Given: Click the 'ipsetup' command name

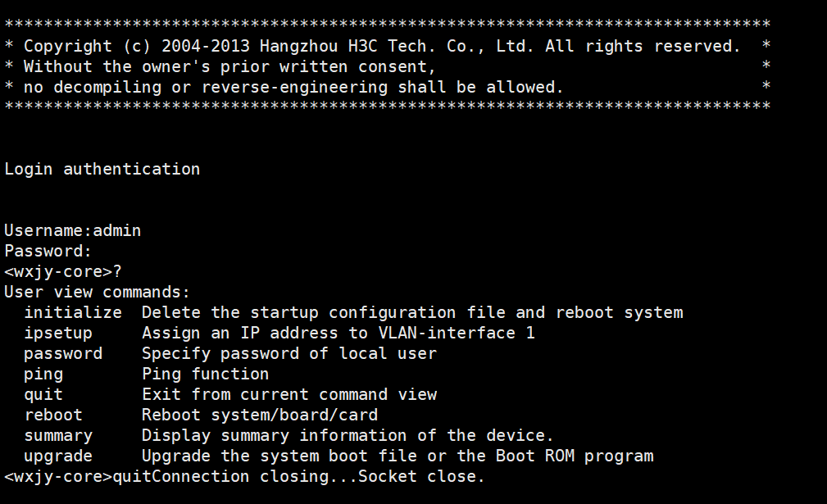Looking at the screenshot, I should (x=57, y=333).
